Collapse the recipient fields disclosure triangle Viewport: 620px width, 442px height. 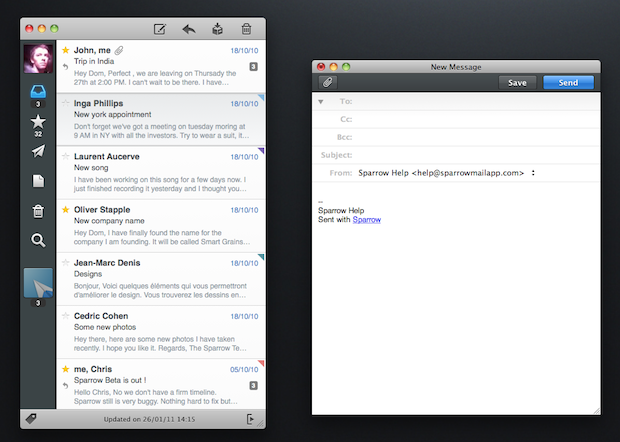click(321, 101)
